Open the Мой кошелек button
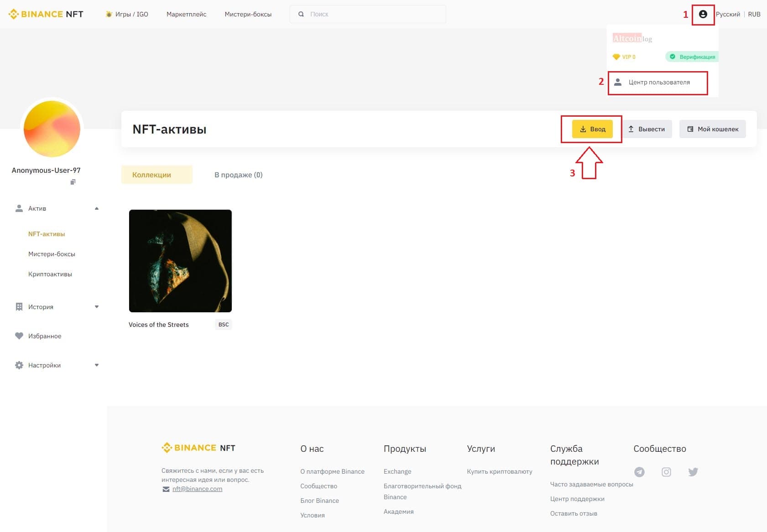767x532 pixels. pyautogui.click(x=713, y=129)
